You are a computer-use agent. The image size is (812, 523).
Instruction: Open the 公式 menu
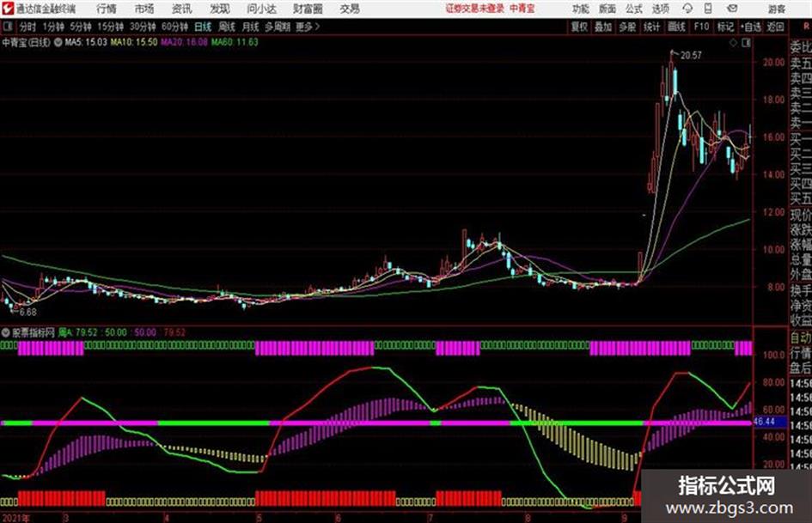[x=634, y=9]
